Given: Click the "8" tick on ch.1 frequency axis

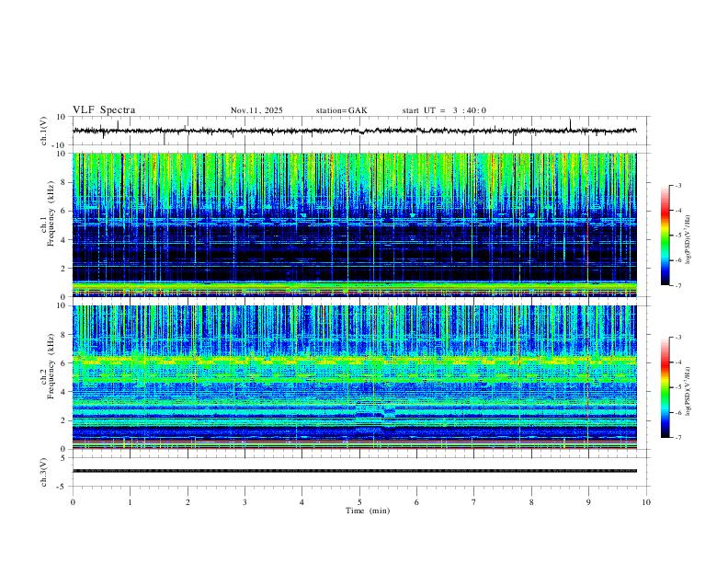Looking at the screenshot, I should (x=64, y=182).
